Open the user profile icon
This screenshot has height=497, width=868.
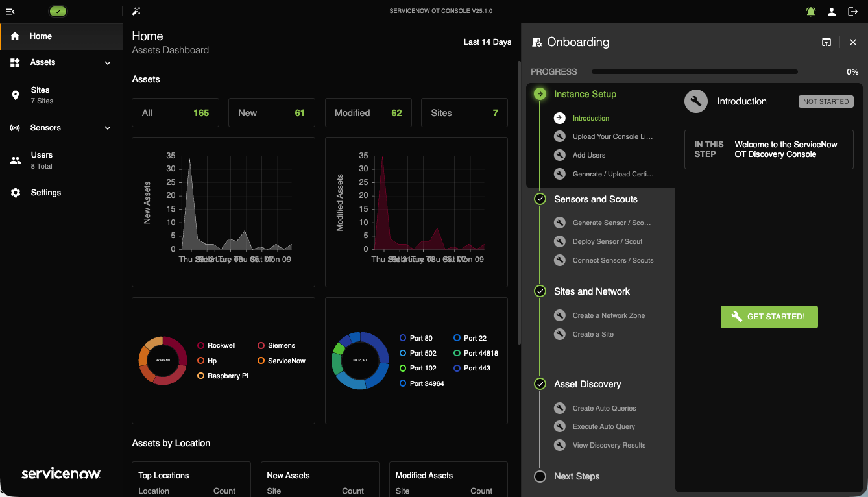[x=832, y=12]
